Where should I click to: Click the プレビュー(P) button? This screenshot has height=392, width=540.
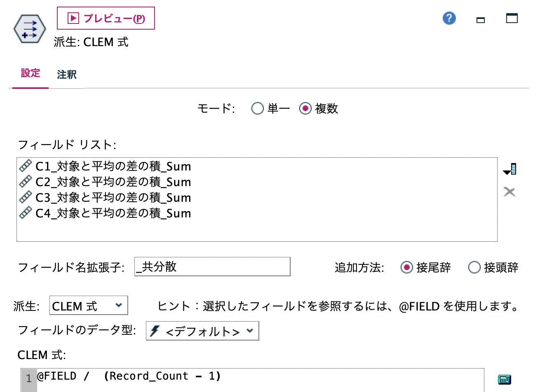point(106,18)
